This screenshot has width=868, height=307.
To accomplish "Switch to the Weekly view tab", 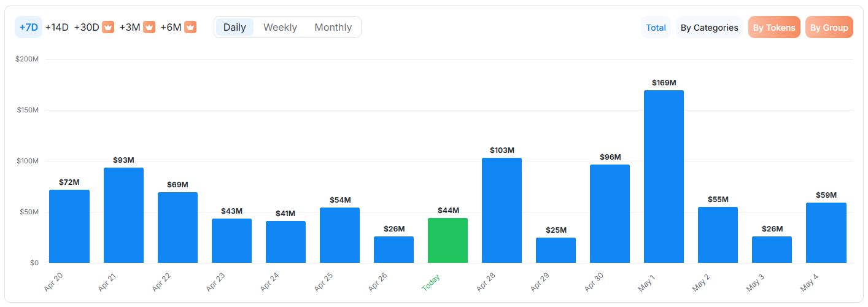I will pyautogui.click(x=280, y=28).
